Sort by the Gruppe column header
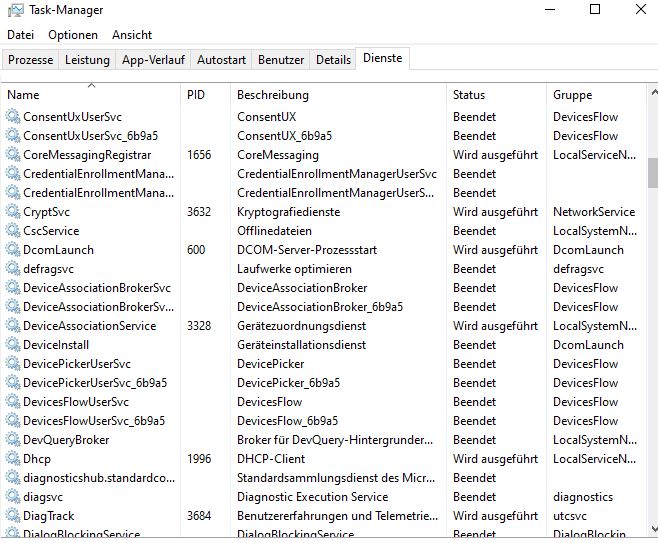 pyautogui.click(x=597, y=95)
